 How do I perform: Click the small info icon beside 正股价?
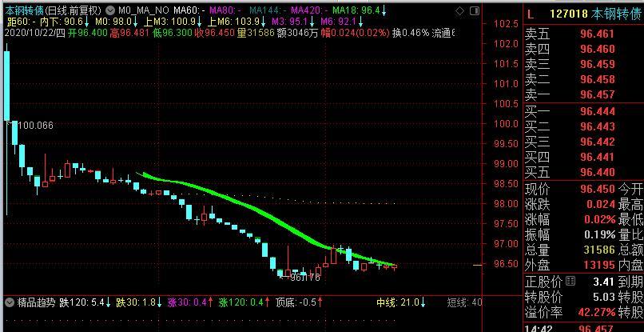(569, 282)
